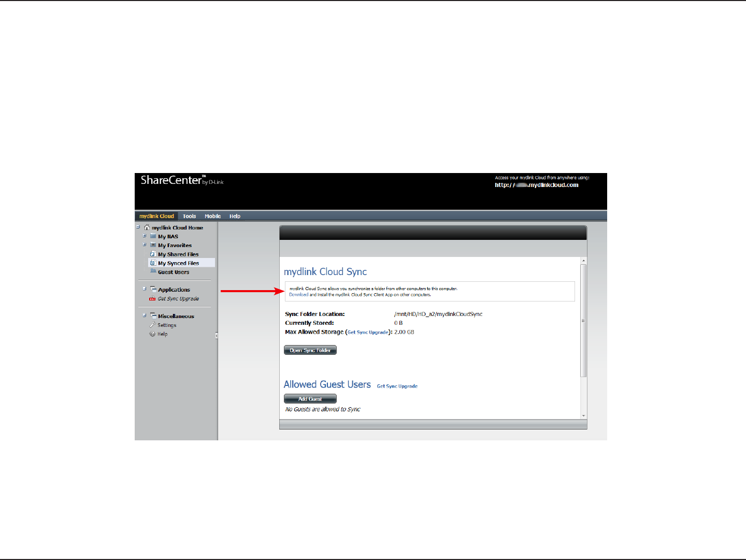Click the 'Allowed Guest Users' heading

click(x=327, y=384)
